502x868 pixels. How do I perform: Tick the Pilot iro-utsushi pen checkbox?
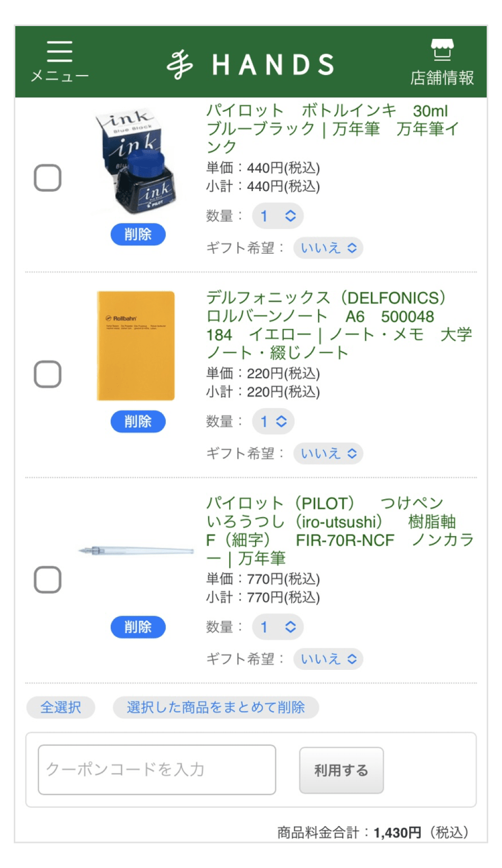(x=47, y=580)
